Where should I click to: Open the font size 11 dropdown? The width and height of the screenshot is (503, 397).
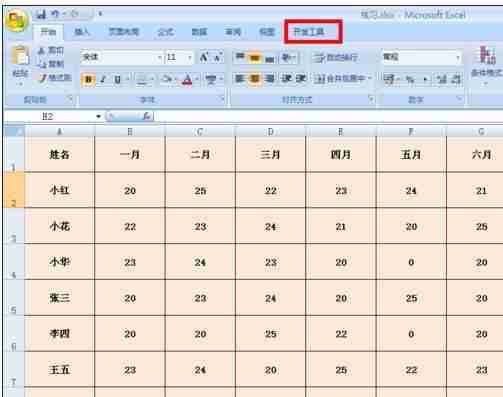(x=189, y=58)
